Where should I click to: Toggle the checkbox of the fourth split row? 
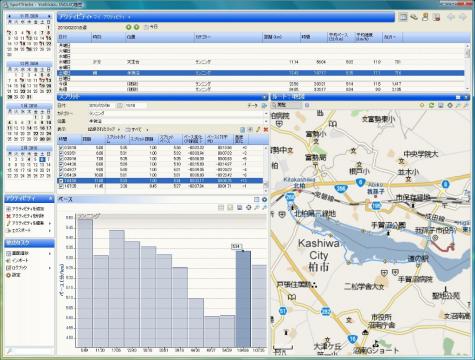(61, 164)
